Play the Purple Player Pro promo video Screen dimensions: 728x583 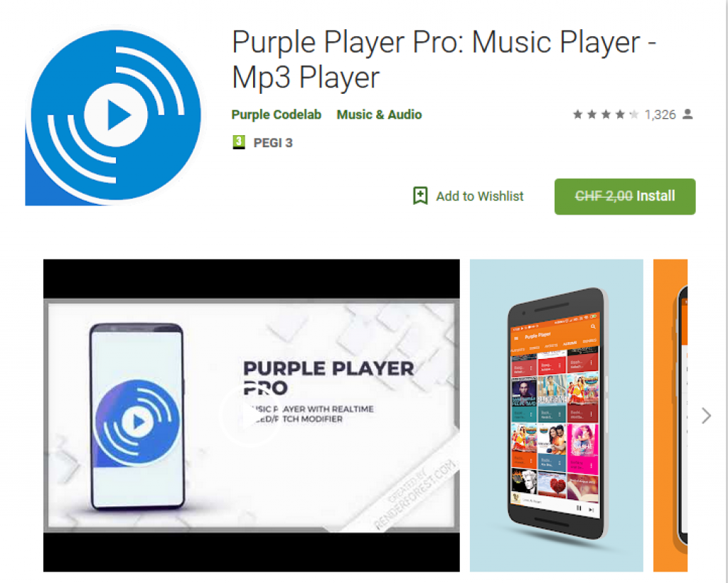[251, 415]
